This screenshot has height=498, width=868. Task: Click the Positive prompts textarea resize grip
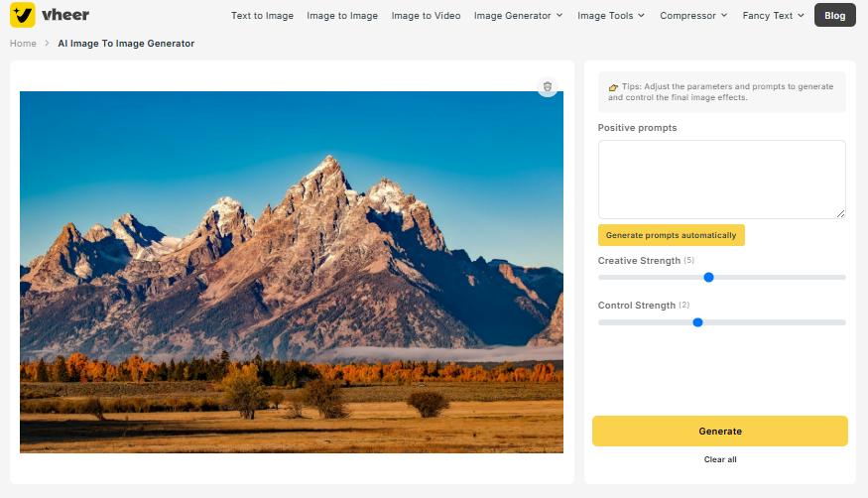point(841,213)
